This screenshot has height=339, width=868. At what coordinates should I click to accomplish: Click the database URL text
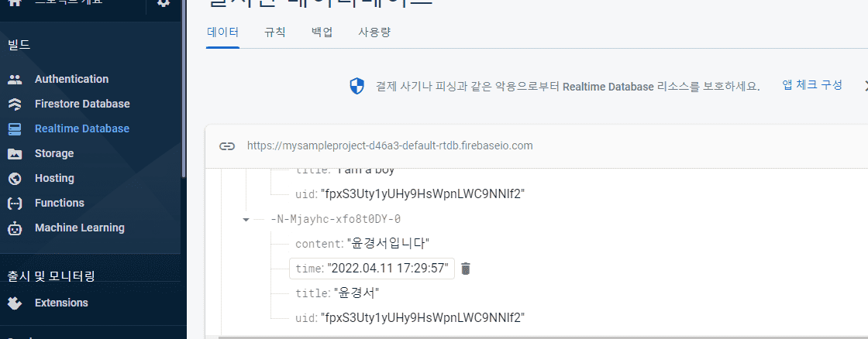point(390,146)
